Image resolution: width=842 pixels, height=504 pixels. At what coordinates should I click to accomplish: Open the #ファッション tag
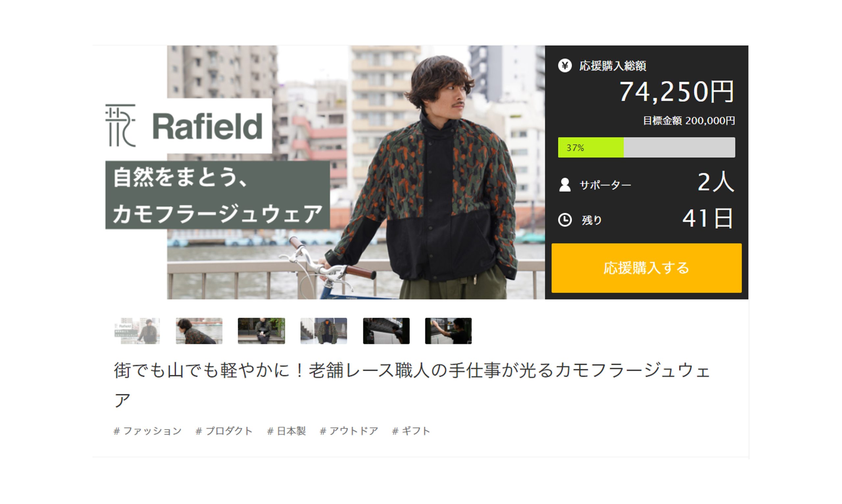(148, 431)
